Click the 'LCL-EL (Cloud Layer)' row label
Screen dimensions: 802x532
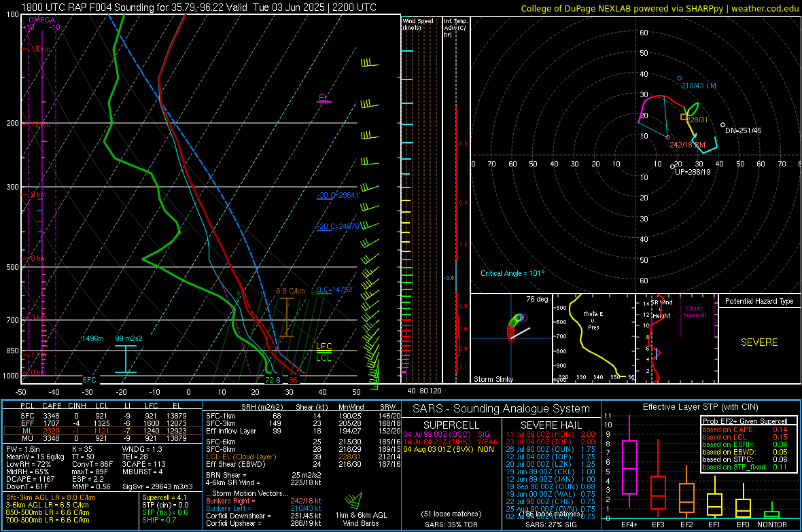click(241, 457)
